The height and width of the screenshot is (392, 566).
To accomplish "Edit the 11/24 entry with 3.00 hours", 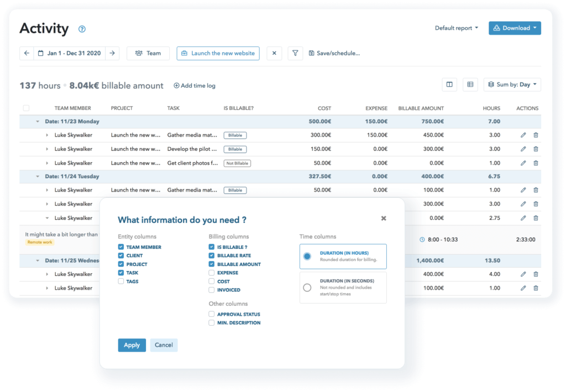I will point(523,204).
